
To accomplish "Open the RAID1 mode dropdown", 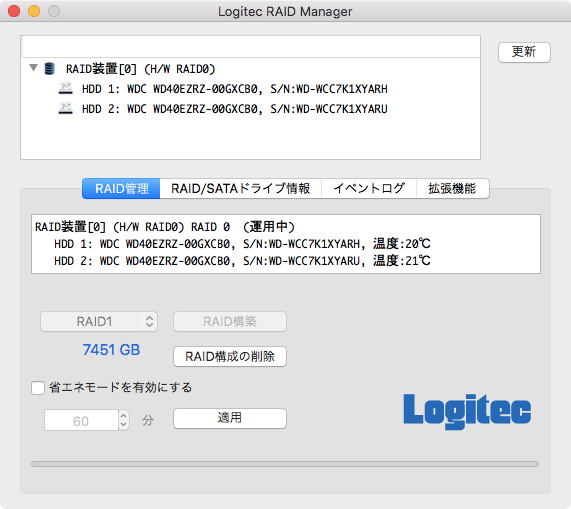I will pos(99,321).
